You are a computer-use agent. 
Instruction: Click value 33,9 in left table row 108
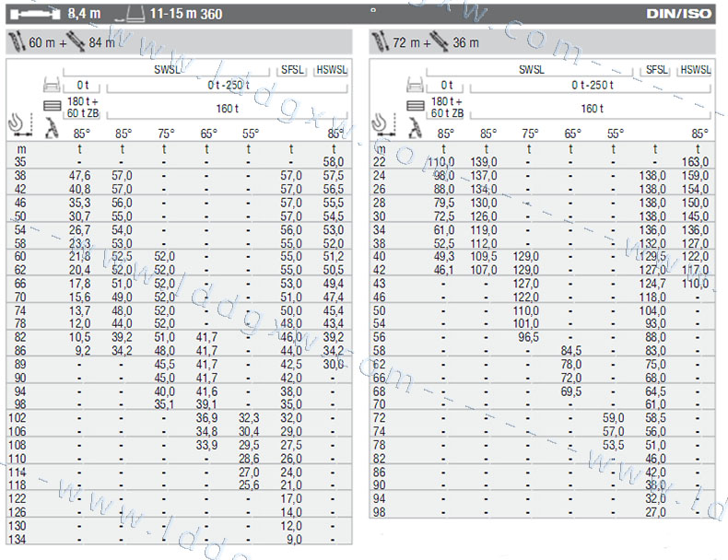click(x=206, y=445)
